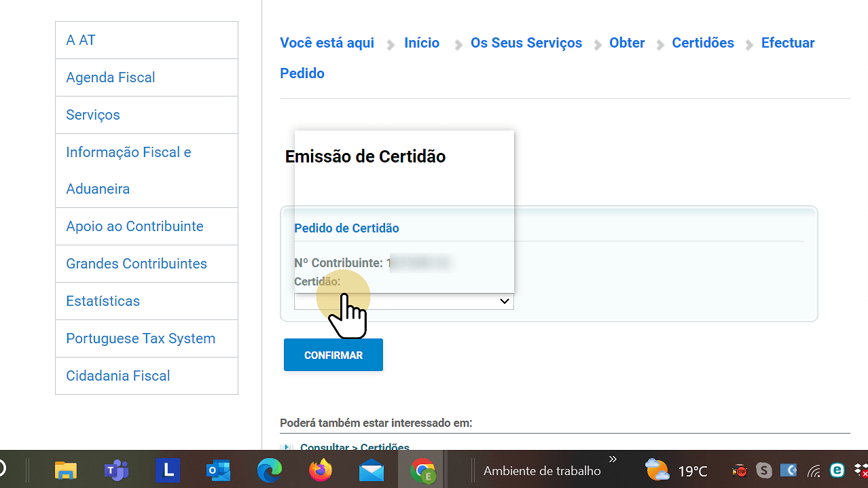Open Microsoft Teams from the taskbar
The image size is (868, 488).
click(x=116, y=470)
